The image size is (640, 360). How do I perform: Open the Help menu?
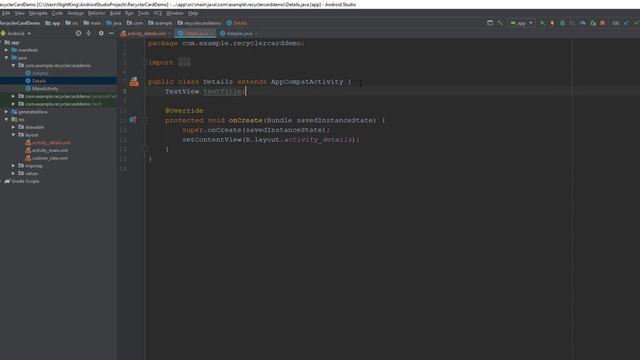[x=193, y=13]
